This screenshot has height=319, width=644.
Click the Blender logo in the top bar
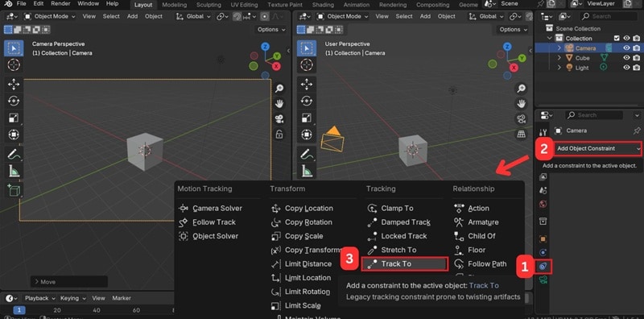pos(8,4)
